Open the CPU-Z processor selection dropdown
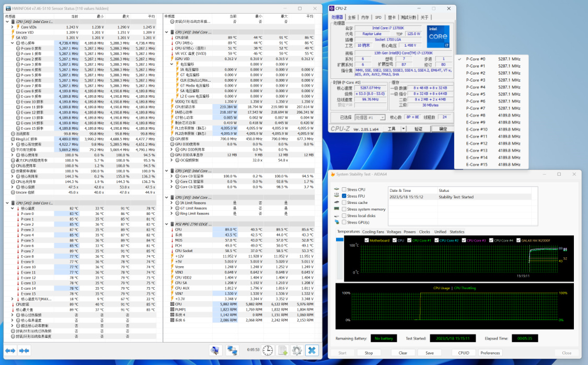Image resolution: width=588 pixels, height=365 pixels. 370,118
